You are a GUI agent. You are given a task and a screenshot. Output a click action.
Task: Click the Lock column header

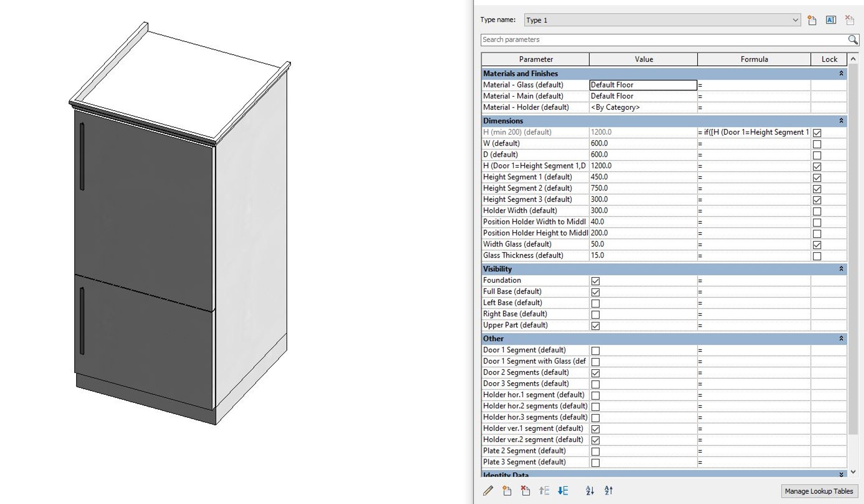[829, 59]
